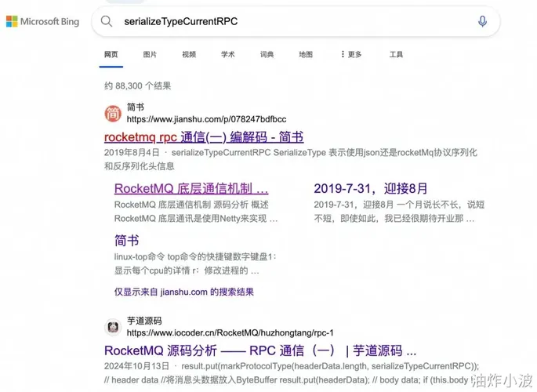This screenshot has height=392, width=537.
Task: Open sublink RocketMQ 底层通信机制
Action: 191,189
